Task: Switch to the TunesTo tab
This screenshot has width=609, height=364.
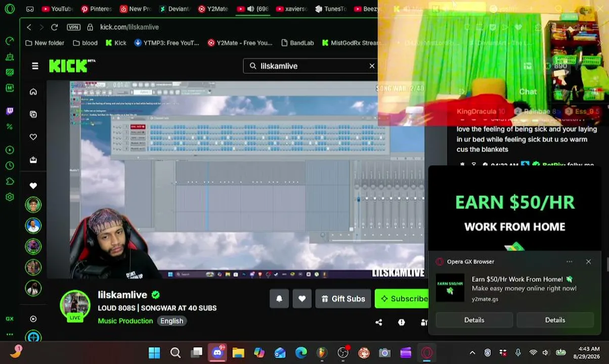Action: (330, 9)
